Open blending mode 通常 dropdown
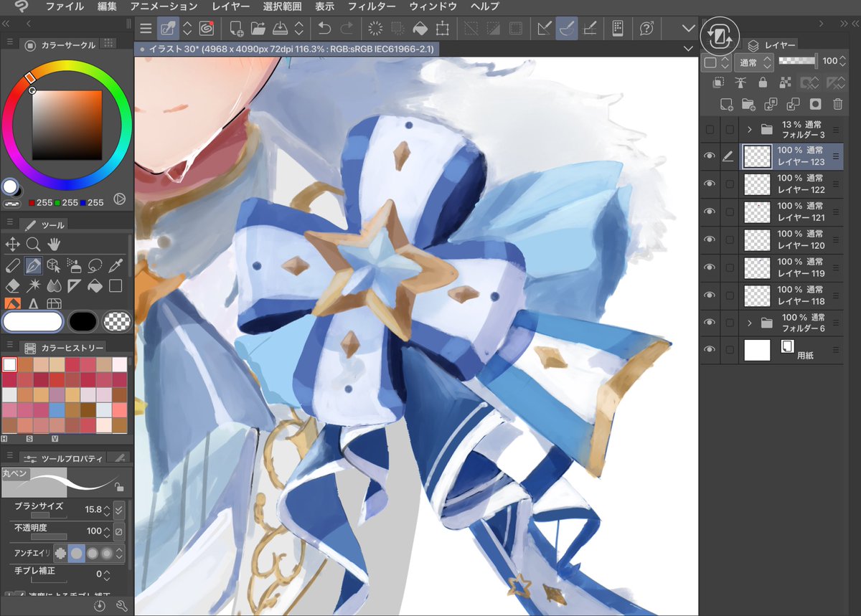 pos(753,62)
